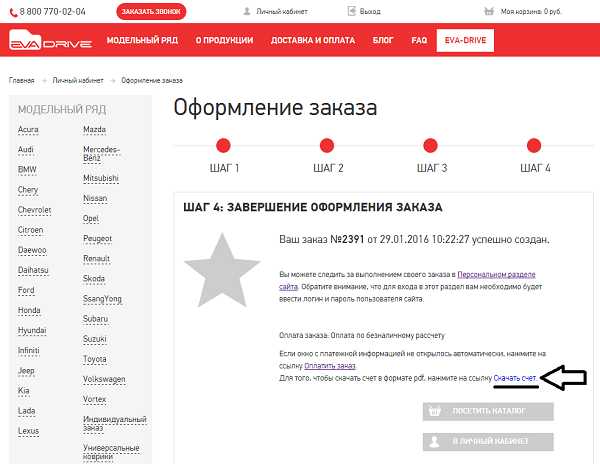This screenshot has width=600, height=464.
Task: Choose BMW in the model list
Action: coord(27,169)
